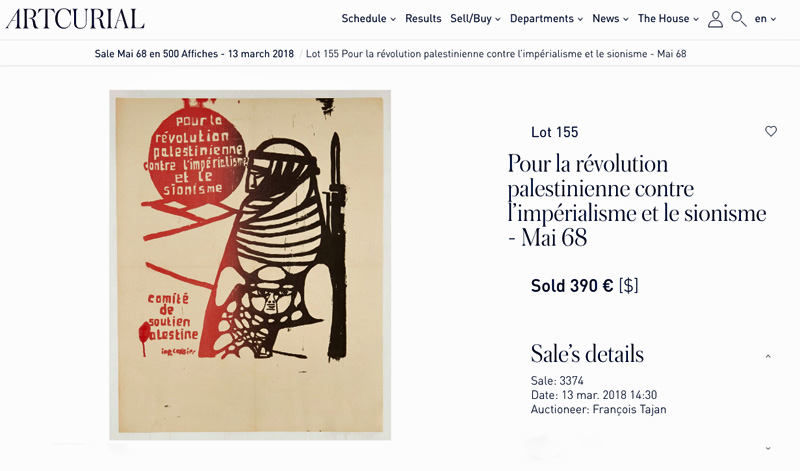The image size is (800, 471).
Task: Open the Departments dropdown menu
Action: pyautogui.click(x=546, y=19)
